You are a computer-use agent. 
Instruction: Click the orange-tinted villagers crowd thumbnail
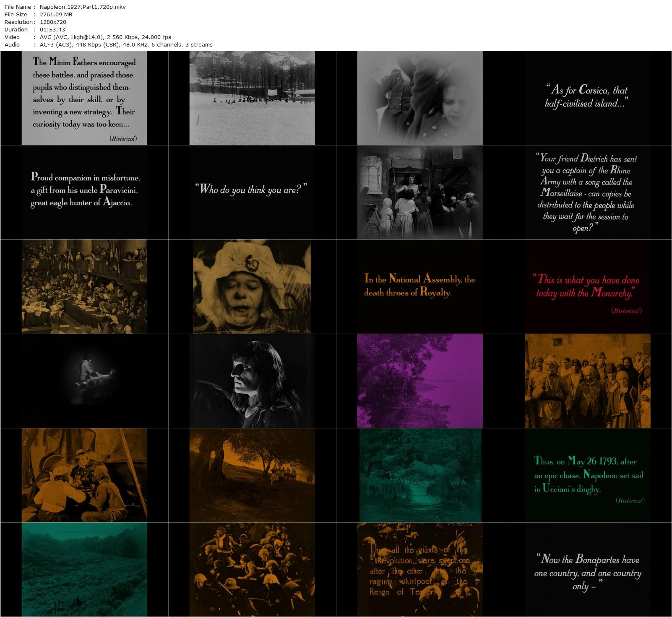[588, 381]
